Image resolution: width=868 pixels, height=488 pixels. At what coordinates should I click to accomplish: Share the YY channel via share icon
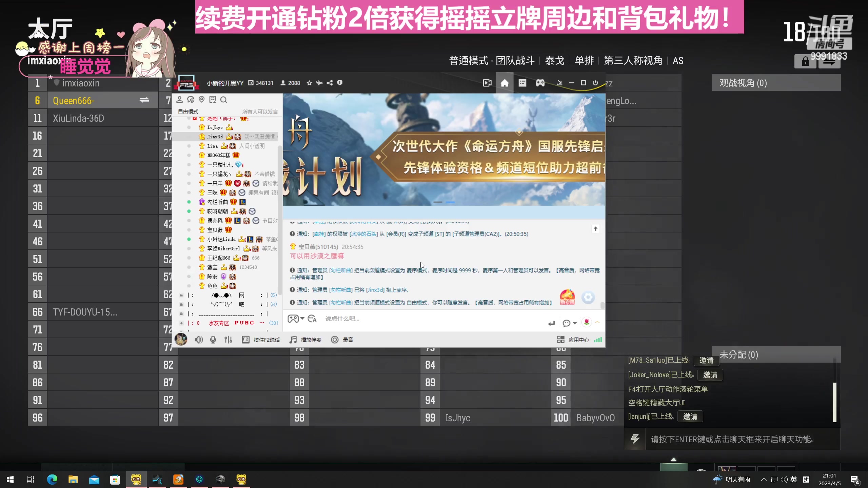pyautogui.click(x=330, y=83)
